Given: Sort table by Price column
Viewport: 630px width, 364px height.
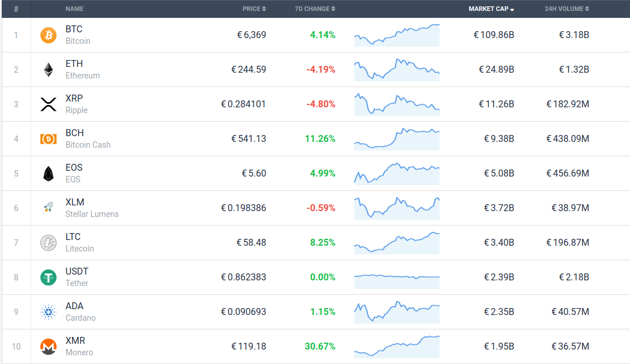Looking at the screenshot, I should pyautogui.click(x=254, y=9).
